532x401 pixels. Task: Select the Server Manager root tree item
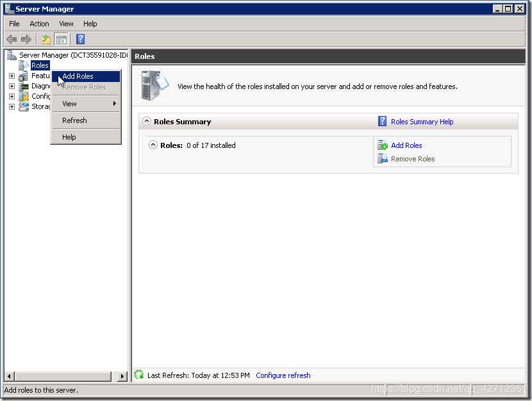point(73,55)
